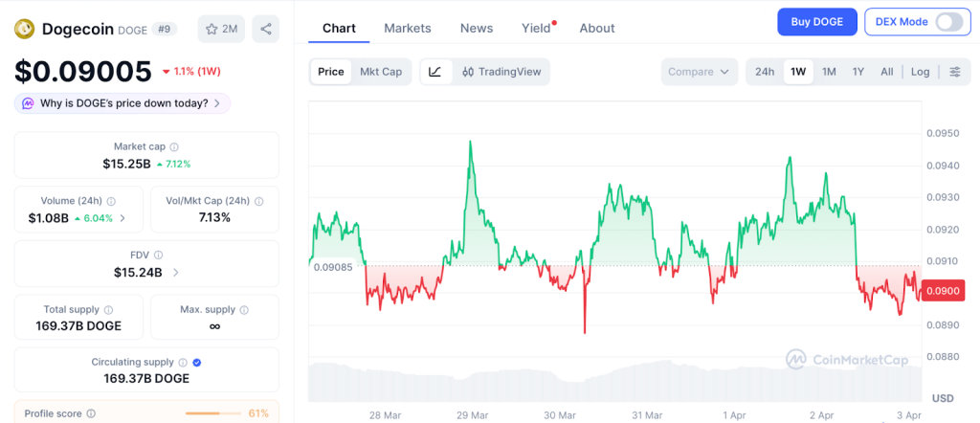Image resolution: width=980 pixels, height=423 pixels.
Task: Click the Circulating supply verified badge
Action: point(196,363)
